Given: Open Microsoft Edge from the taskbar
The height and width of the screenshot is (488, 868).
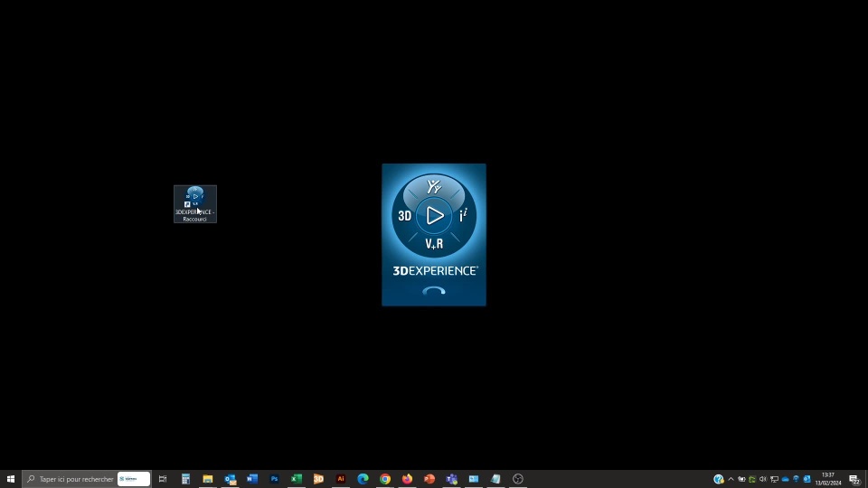Looking at the screenshot, I should pos(363,479).
